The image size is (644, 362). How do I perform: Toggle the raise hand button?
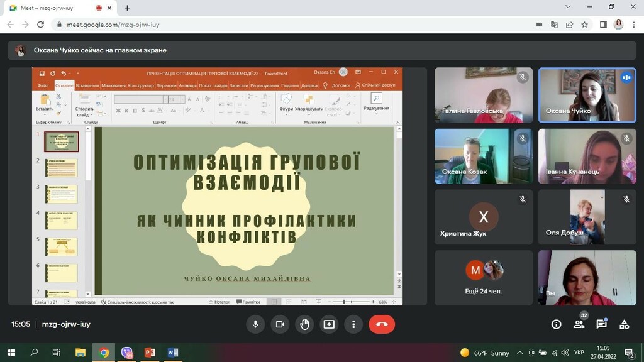304,324
